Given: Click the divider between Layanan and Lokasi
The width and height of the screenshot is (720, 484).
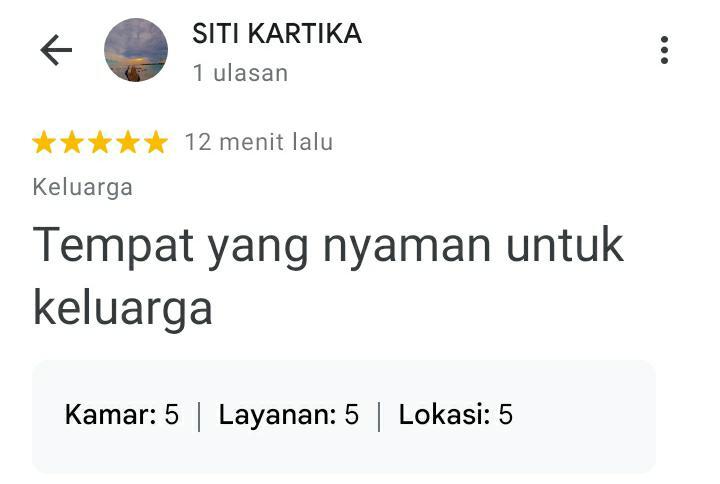Looking at the screenshot, I should [379, 416].
